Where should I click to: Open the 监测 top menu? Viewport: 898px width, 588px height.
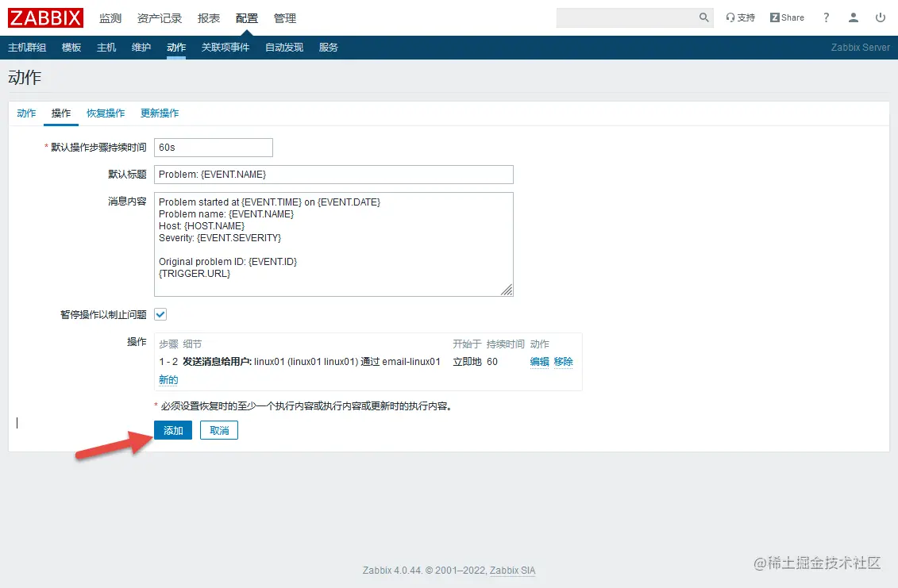click(x=110, y=18)
